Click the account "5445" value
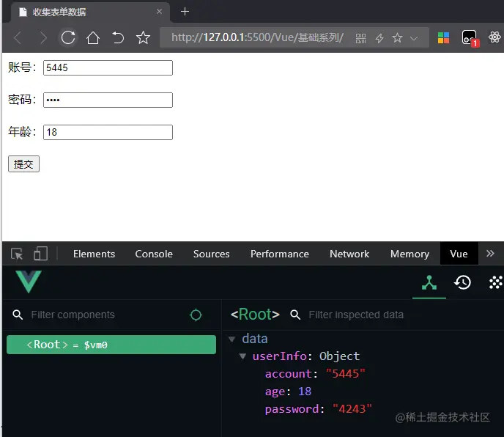The image size is (504, 437). (x=346, y=374)
